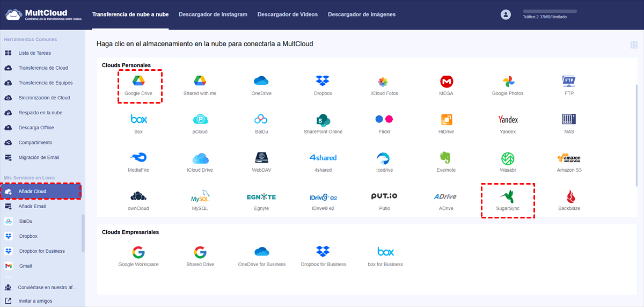Switch the cloud list layout view
644x307 pixels.
[x=634, y=45]
